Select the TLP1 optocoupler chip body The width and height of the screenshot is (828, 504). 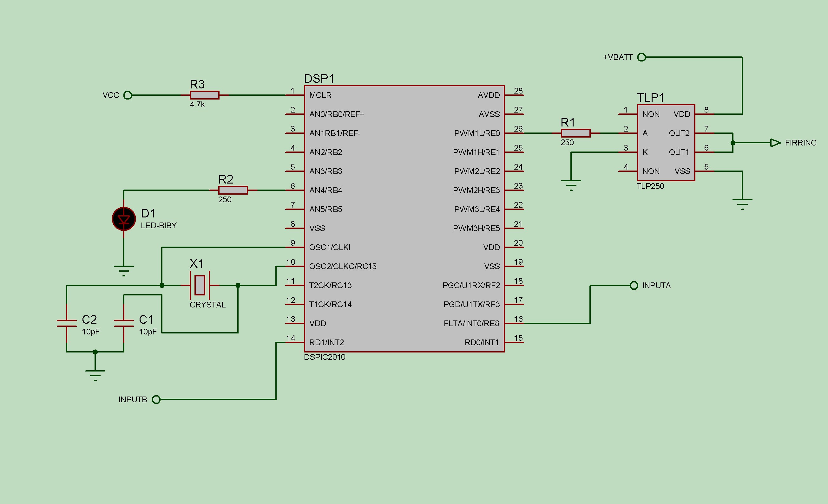(666, 143)
